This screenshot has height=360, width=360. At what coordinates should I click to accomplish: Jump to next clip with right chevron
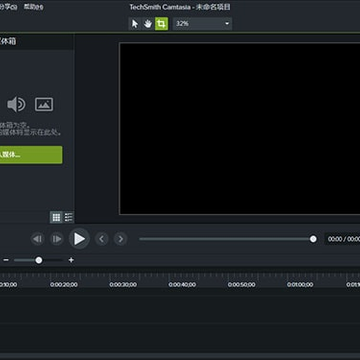pos(121,239)
